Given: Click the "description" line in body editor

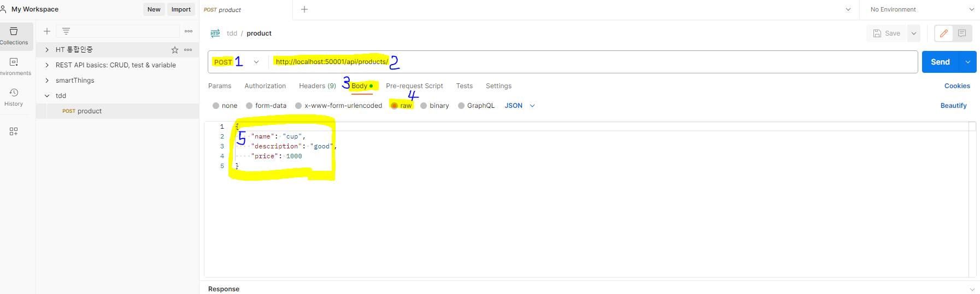Looking at the screenshot, I should pos(294,146).
